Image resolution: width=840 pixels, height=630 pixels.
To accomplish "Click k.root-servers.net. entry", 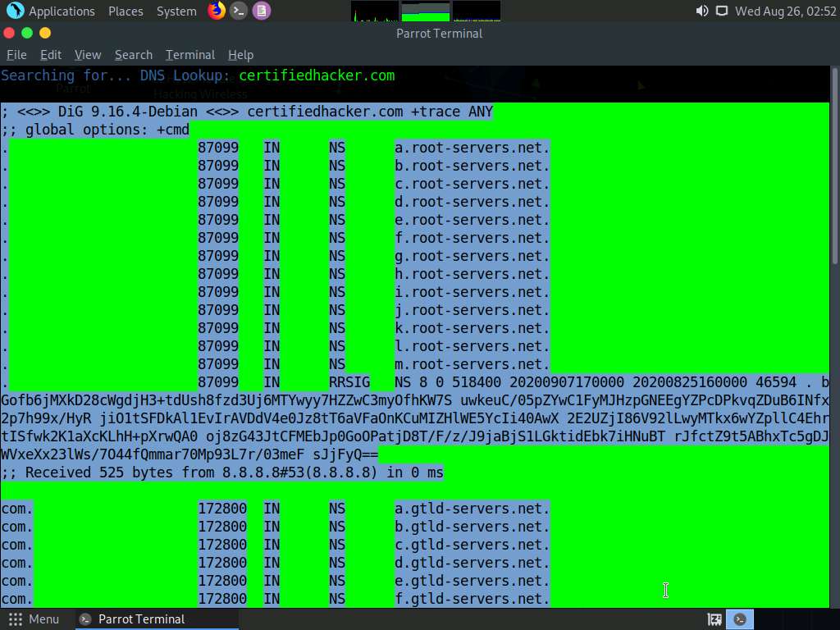I will (472, 328).
